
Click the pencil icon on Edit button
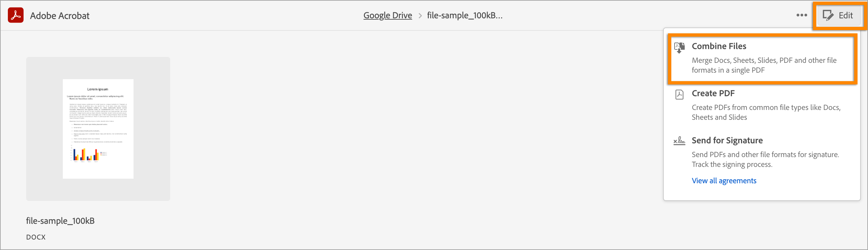click(x=828, y=15)
